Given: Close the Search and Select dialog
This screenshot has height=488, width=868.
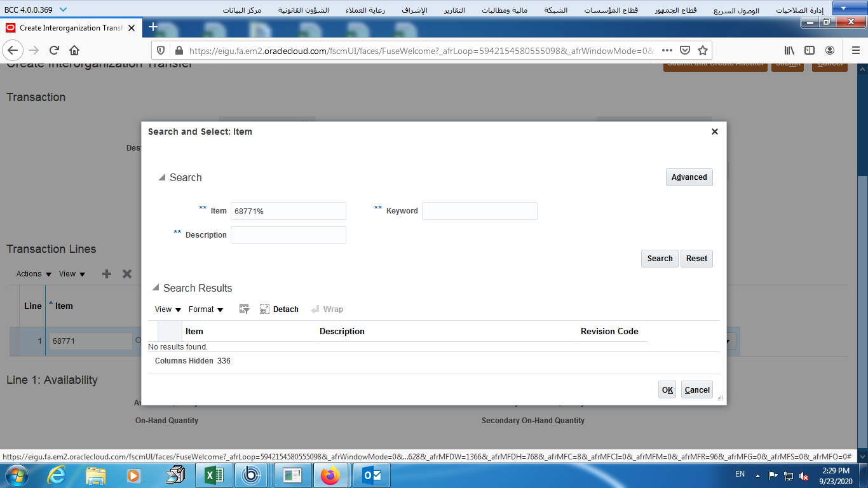Looking at the screenshot, I should tap(715, 132).
